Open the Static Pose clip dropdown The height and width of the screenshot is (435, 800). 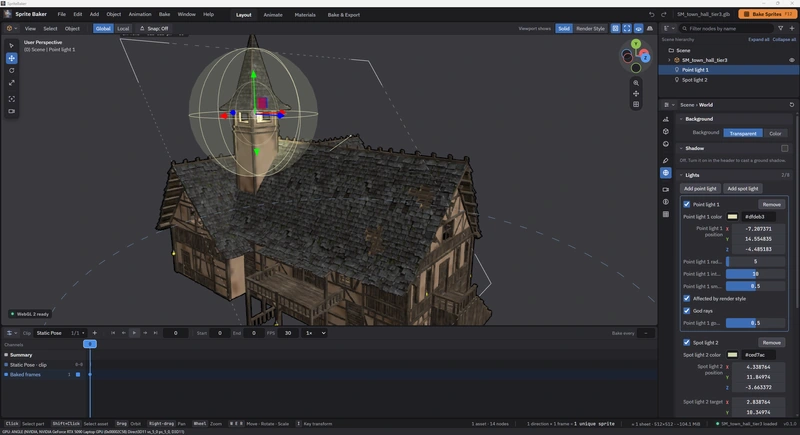click(x=60, y=333)
